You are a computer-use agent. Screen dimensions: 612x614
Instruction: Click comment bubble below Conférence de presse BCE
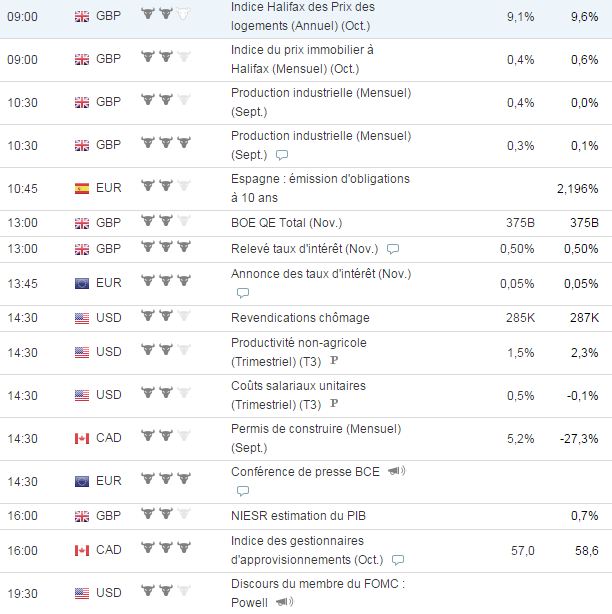pyautogui.click(x=242, y=491)
